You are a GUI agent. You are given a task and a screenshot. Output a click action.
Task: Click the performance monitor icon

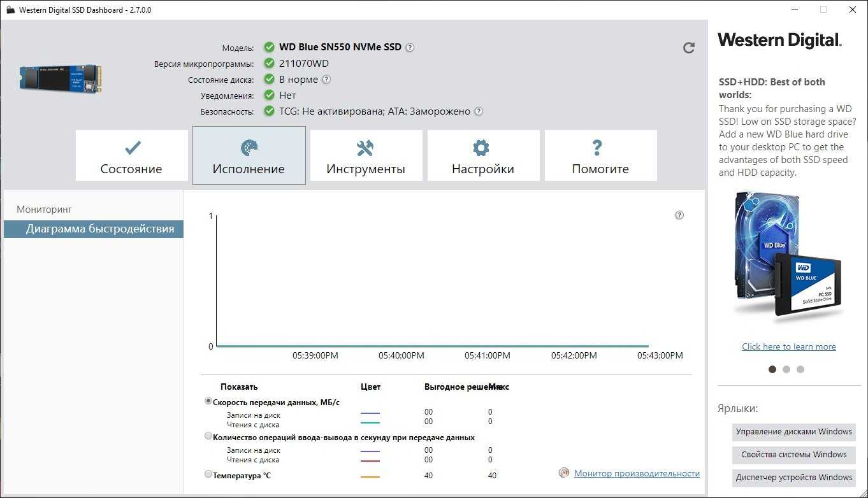point(564,473)
